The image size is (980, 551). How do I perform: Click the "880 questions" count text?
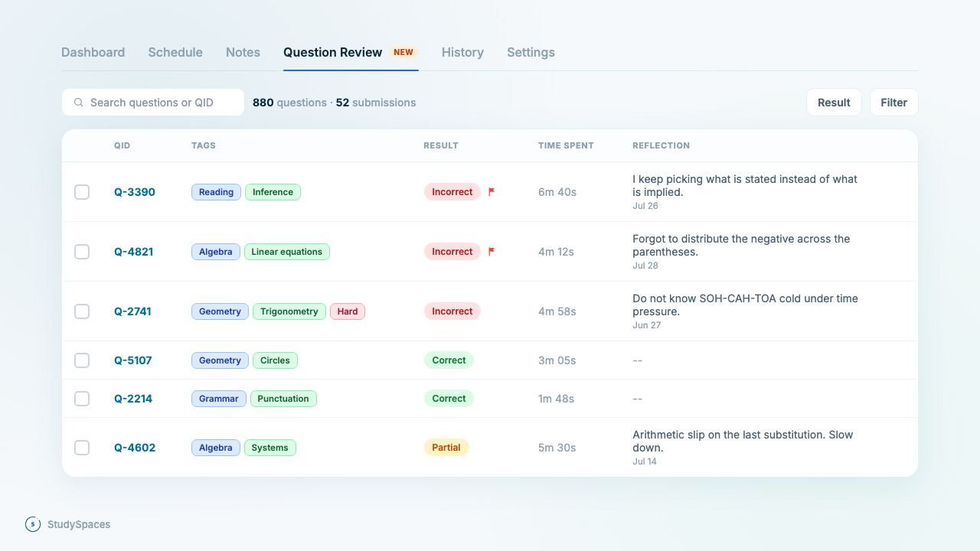(x=289, y=103)
